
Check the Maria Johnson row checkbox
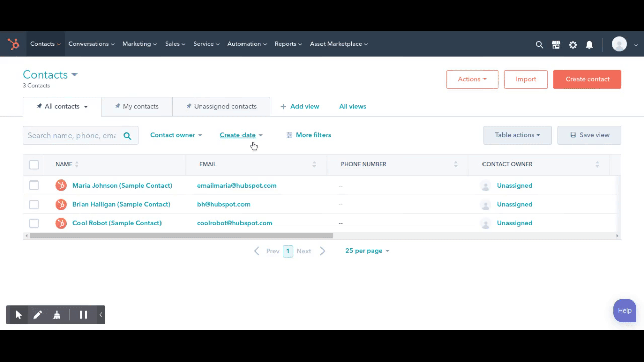tap(34, 186)
